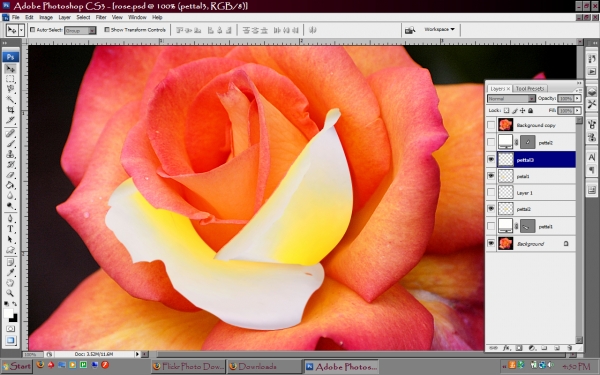Enable Show Transform Controls checkbox
The width and height of the screenshot is (600, 375).
pos(107,29)
